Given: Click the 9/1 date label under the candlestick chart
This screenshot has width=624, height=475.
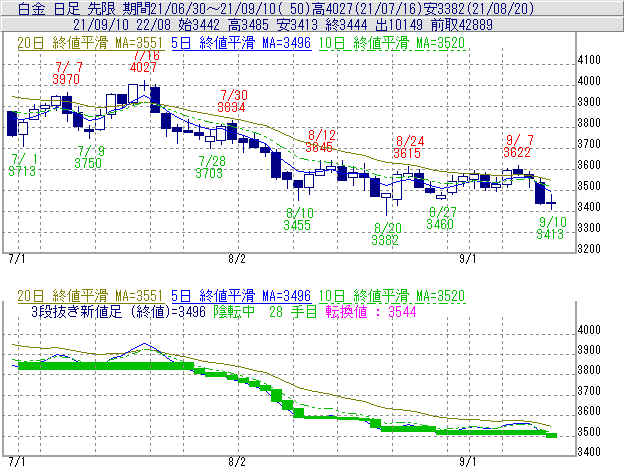Looking at the screenshot, I should 468,259.
